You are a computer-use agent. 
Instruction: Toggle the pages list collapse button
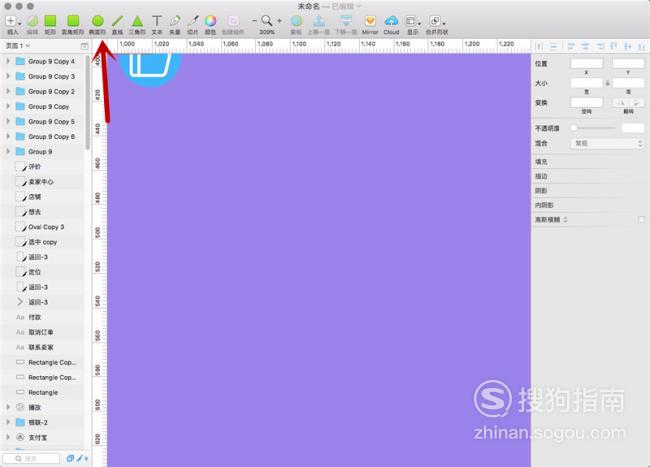pyautogui.click(x=85, y=46)
